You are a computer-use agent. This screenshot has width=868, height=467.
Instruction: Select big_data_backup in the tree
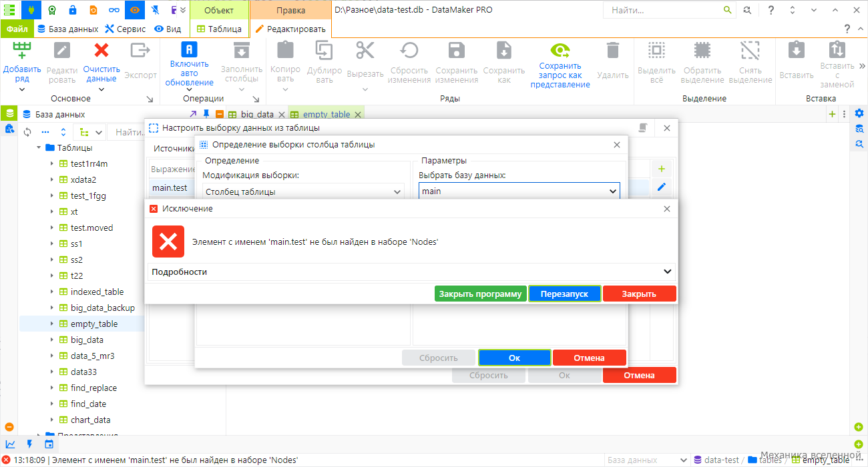pyautogui.click(x=103, y=308)
